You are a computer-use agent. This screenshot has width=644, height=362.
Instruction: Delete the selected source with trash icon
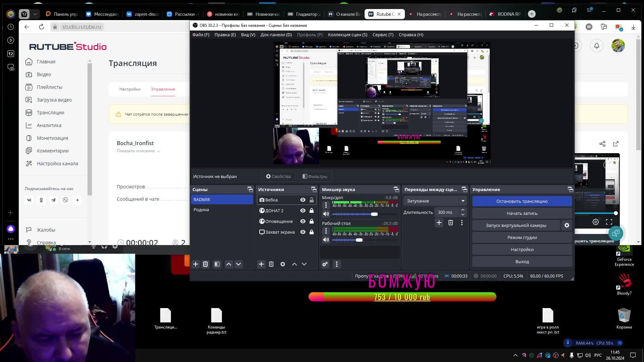271,264
